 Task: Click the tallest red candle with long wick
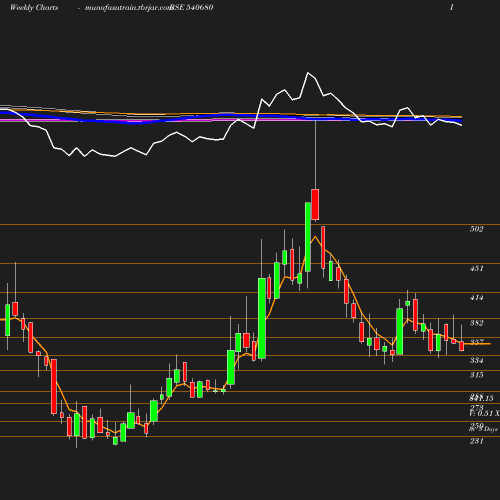tap(315, 204)
